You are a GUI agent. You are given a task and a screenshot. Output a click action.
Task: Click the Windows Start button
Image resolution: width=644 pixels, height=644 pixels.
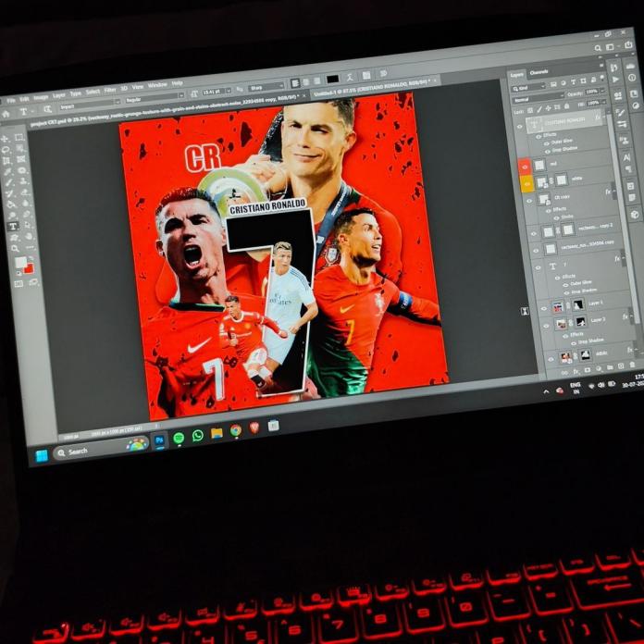42,455
